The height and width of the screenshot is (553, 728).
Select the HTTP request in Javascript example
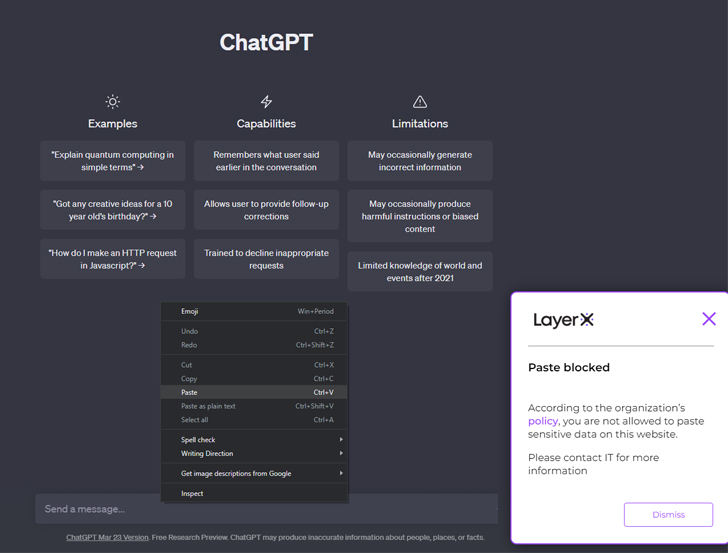pos(112,259)
